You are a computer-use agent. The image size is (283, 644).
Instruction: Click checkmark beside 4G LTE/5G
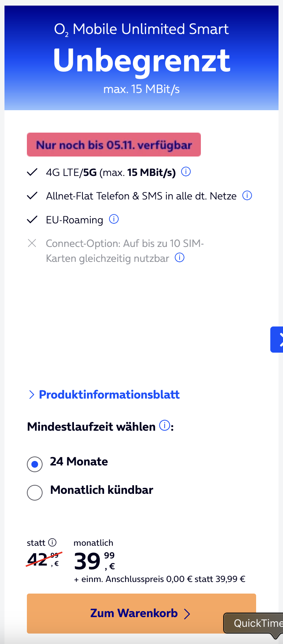click(32, 172)
